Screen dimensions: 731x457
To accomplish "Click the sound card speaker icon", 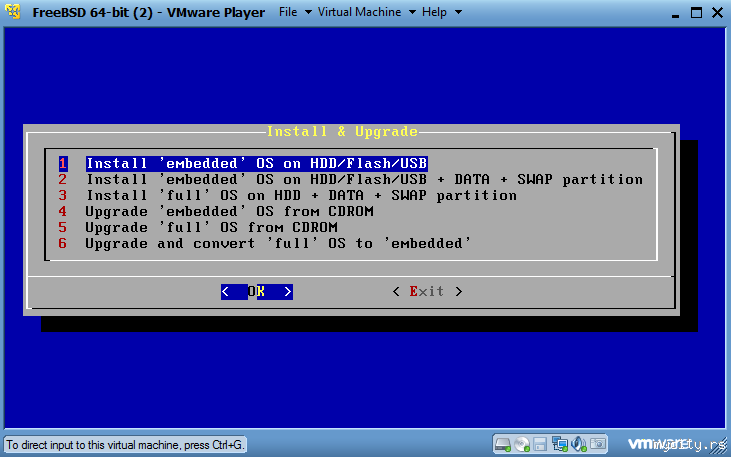I will tap(579, 444).
